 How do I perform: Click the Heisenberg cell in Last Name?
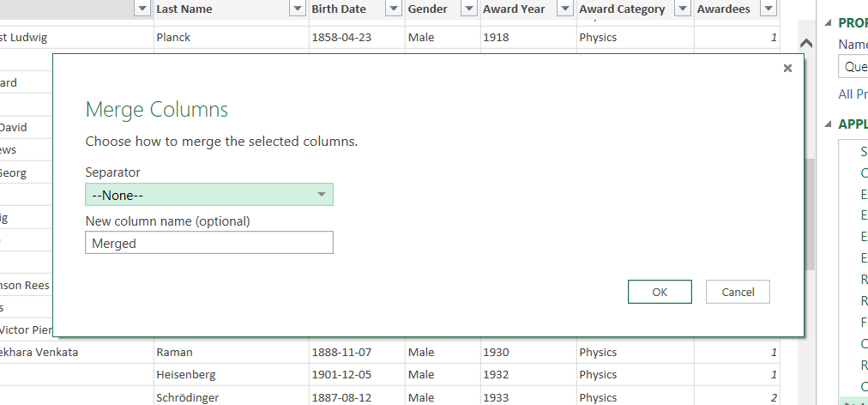tap(185, 375)
